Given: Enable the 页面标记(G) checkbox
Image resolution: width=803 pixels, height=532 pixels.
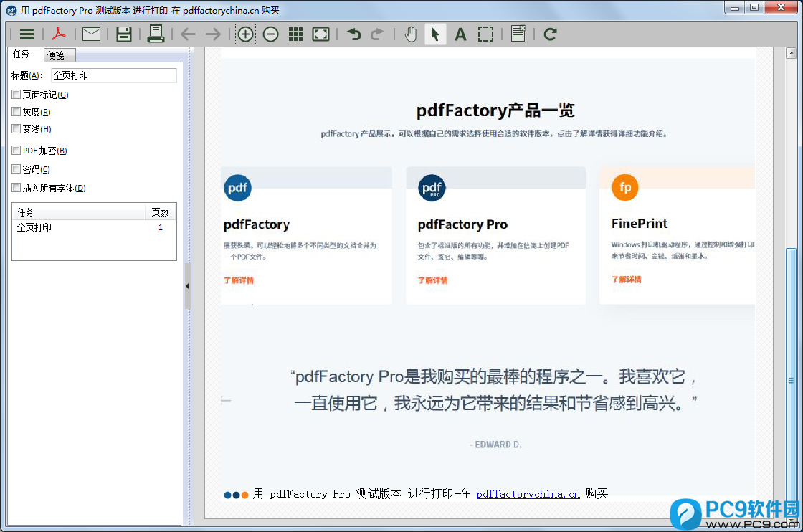Looking at the screenshot, I should pyautogui.click(x=16, y=95).
